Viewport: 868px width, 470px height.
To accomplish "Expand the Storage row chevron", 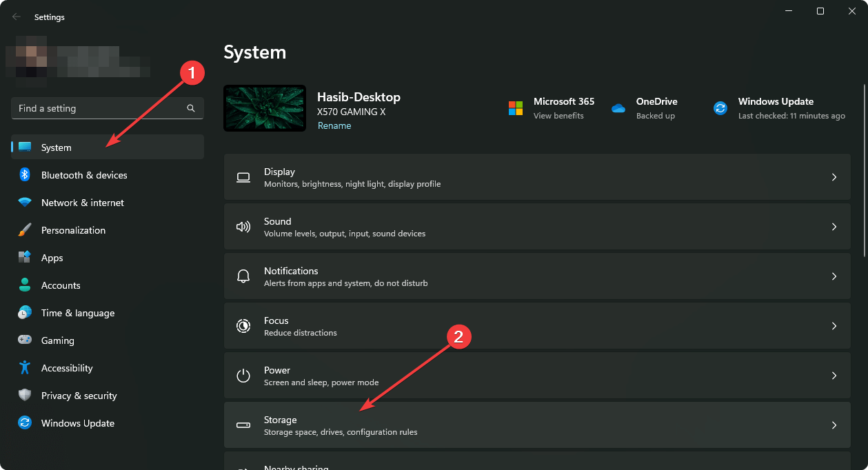I will [x=834, y=425].
